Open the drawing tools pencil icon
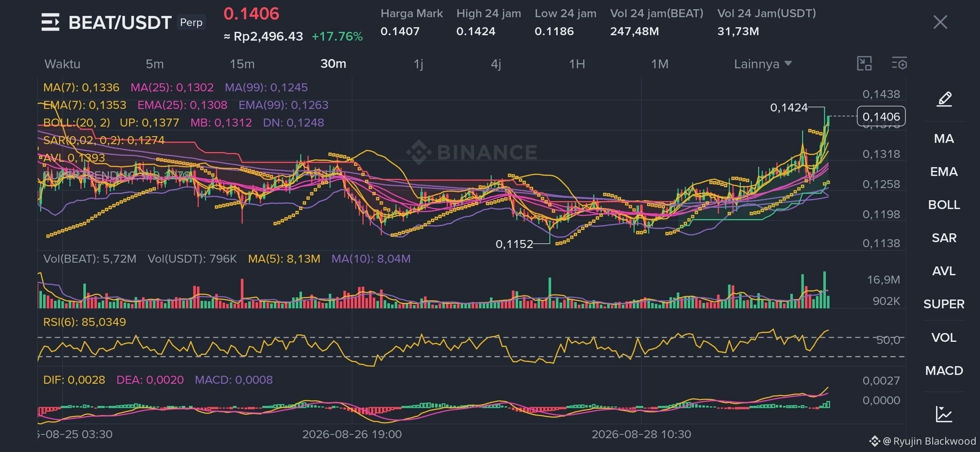Screen dimensions: 980x452 tap(944, 99)
